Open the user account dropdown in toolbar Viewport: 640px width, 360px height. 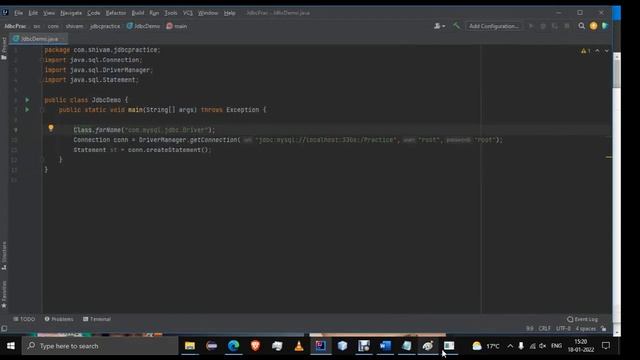coord(440,26)
